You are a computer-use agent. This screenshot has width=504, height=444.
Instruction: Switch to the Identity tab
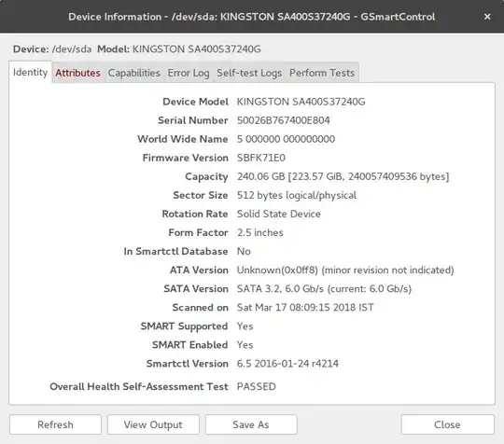pos(30,72)
